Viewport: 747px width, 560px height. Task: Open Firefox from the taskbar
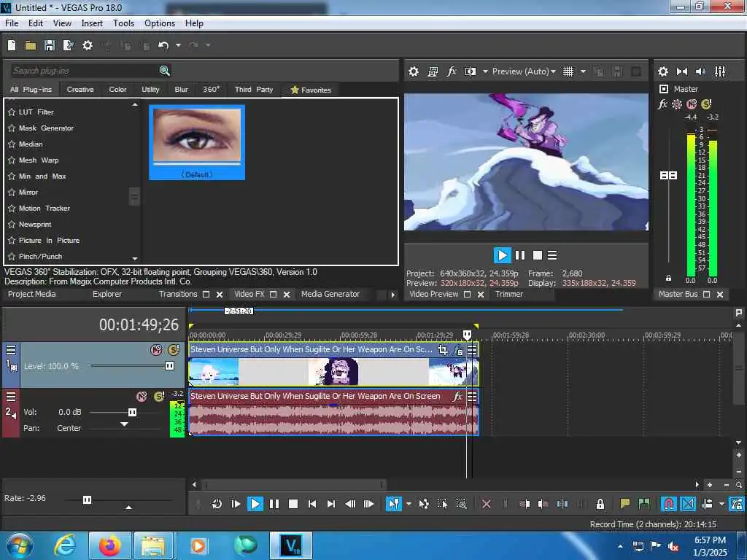[x=110, y=545]
